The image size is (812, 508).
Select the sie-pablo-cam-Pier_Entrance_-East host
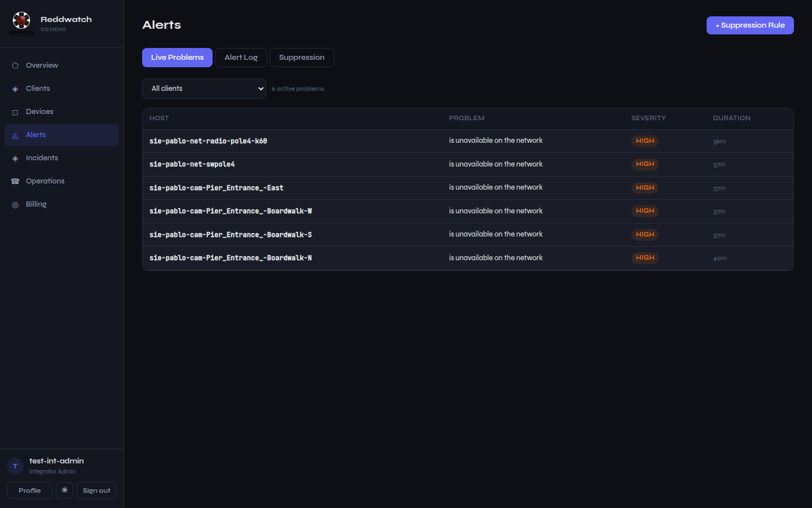coord(217,188)
